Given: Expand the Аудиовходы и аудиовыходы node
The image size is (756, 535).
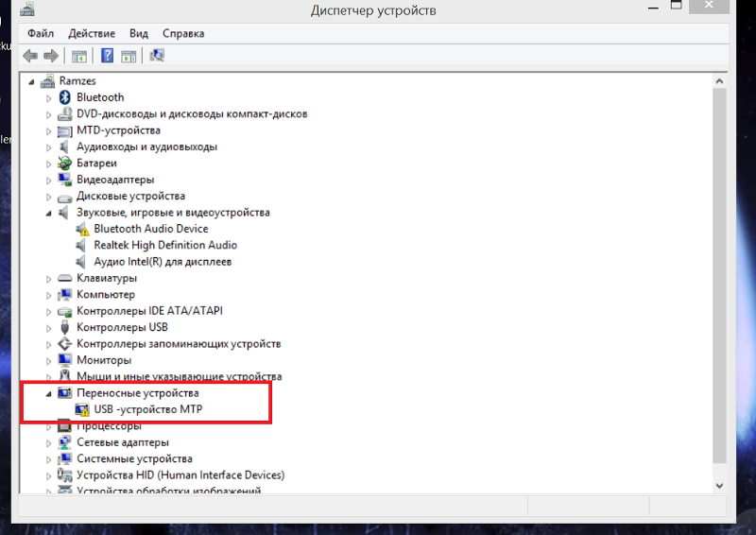Looking at the screenshot, I should [x=49, y=147].
